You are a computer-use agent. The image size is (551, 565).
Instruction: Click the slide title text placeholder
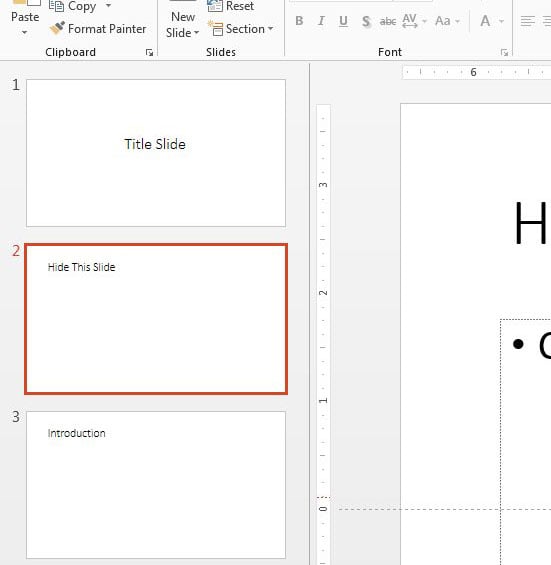tap(531, 223)
